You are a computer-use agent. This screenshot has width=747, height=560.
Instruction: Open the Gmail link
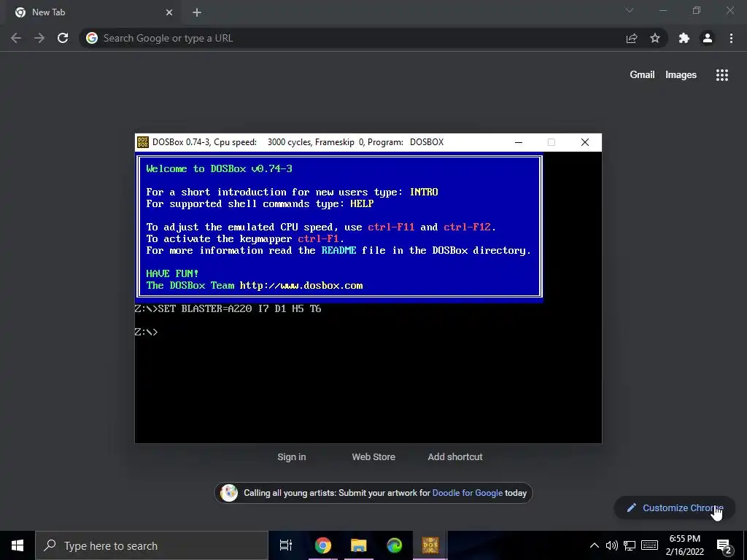tap(642, 75)
